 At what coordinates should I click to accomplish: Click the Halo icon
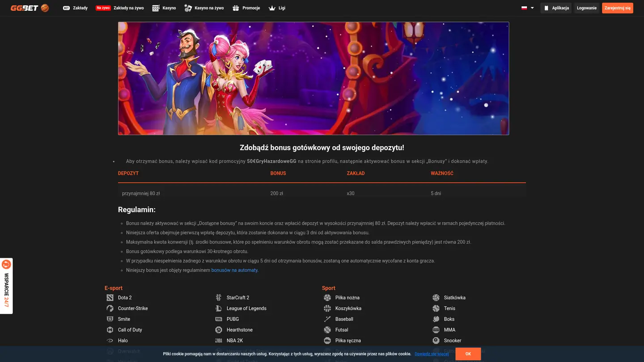click(110, 341)
